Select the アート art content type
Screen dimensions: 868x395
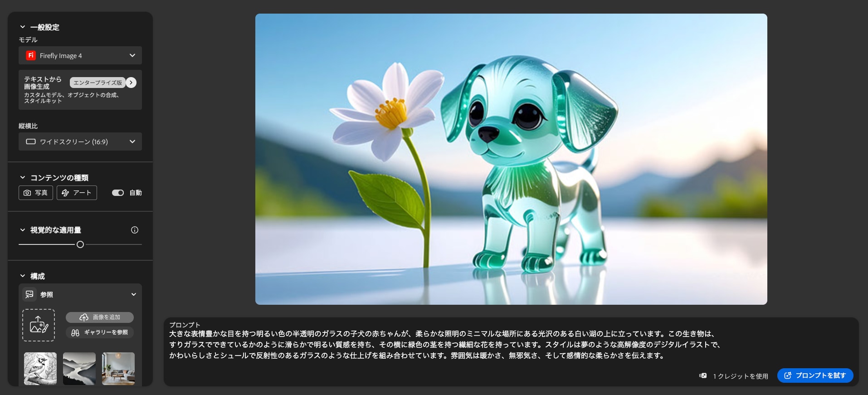(x=77, y=193)
